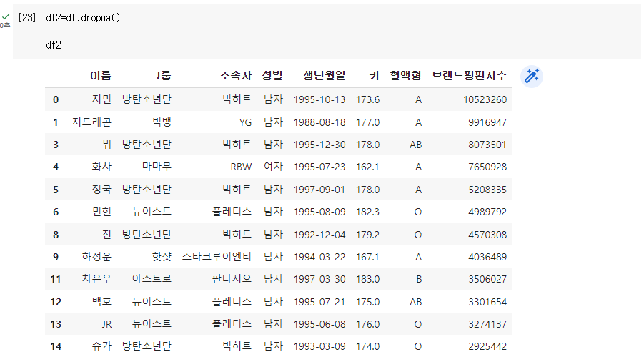Click the birthdate 1993-03-09

click(319, 347)
